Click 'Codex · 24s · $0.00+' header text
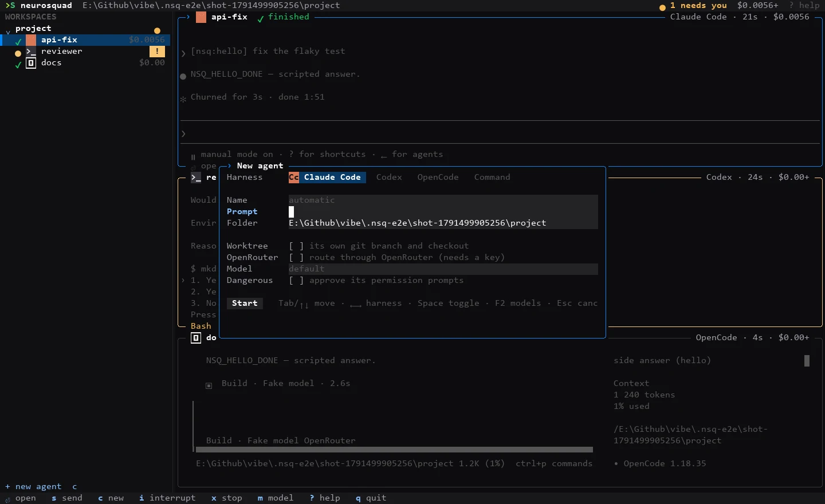Image resolution: width=825 pixels, height=504 pixels. coord(758,178)
